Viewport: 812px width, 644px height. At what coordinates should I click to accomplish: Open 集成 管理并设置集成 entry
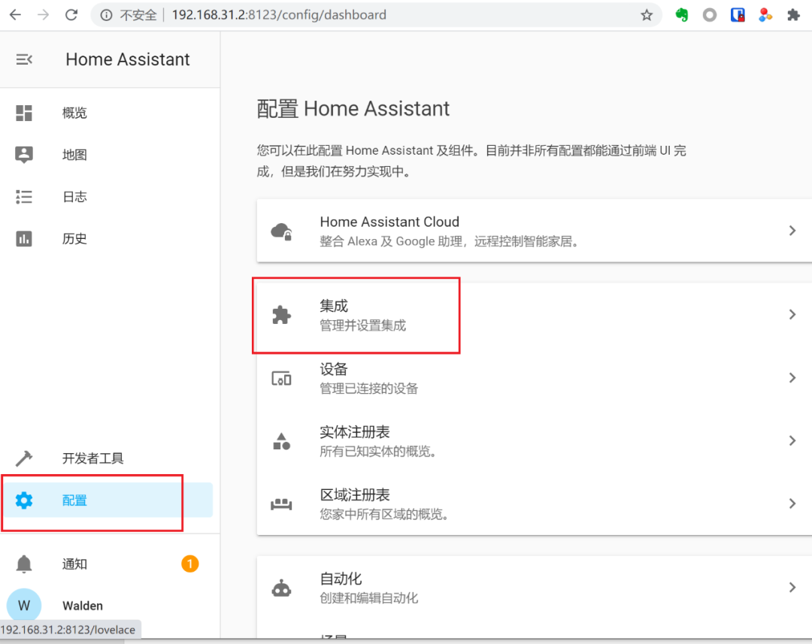coord(535,315)
